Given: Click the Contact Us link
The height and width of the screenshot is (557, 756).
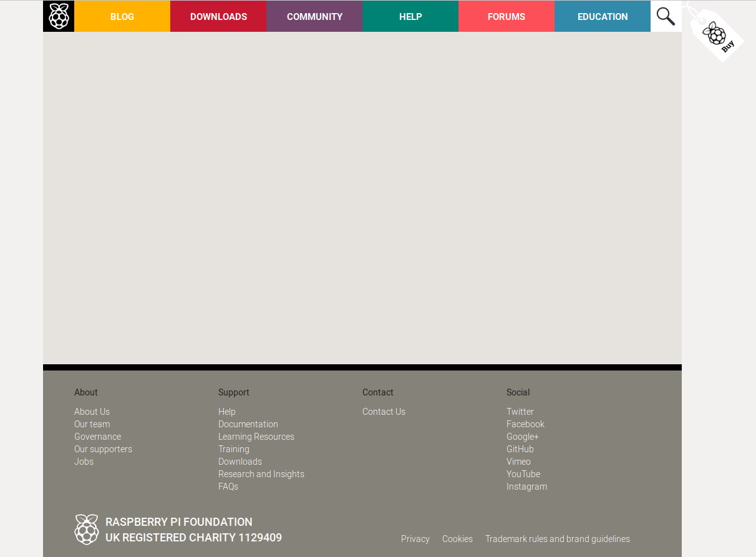Looking at the screenshot, I should click(384, 412).
